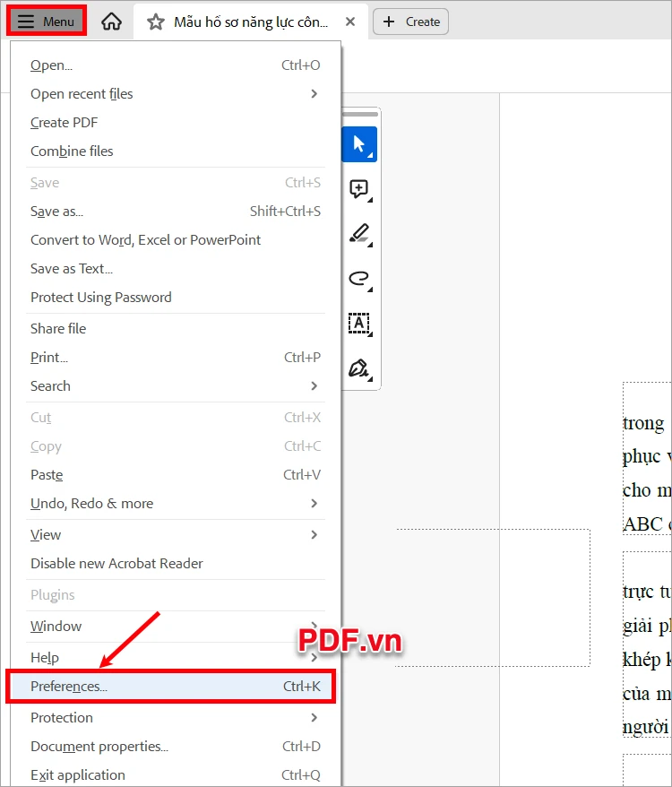This screenshot has width=672, height=787.
Task: Expand Undo, Redo & more submenu
Action: pyautogui.click(x=175, y=504)
